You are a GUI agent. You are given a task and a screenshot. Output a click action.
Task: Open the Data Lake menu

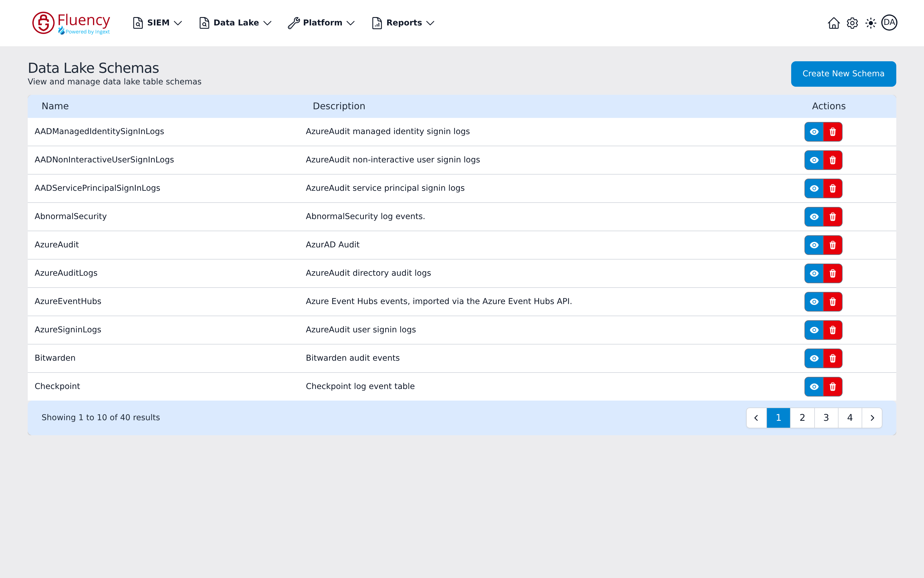point(235,23)
